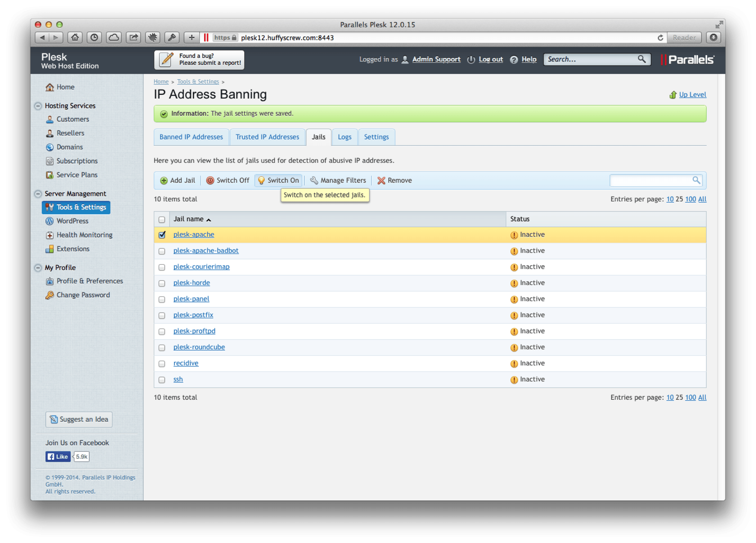Click the header search magnifier icon
Viewport: 756px width, 543px height.
point(641,59)
